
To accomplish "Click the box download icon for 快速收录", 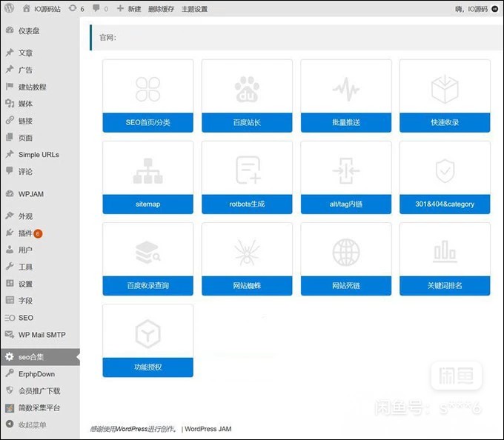I will tap(445, 89).
